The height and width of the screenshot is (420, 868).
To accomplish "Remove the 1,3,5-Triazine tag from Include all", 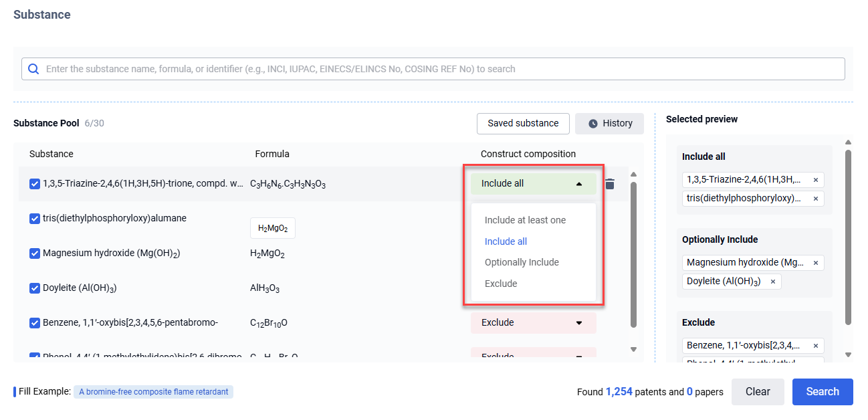I will [815, 180].
